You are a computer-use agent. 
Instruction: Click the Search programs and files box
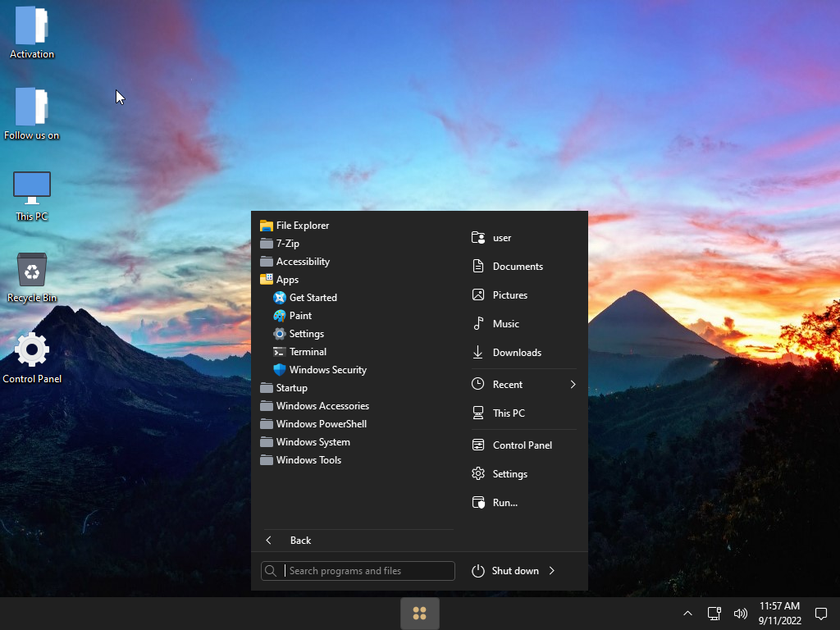tap(358, 571)
